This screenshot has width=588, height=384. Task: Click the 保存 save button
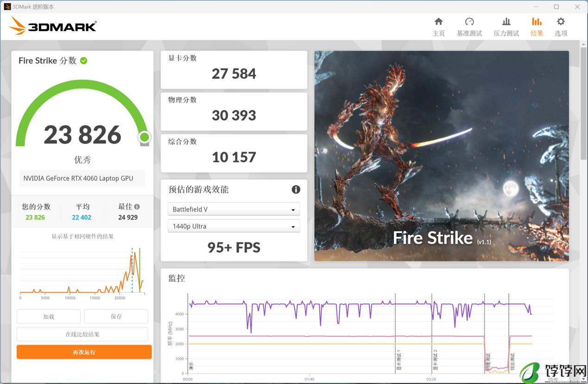pyautogui.click(x=116, y=317)
